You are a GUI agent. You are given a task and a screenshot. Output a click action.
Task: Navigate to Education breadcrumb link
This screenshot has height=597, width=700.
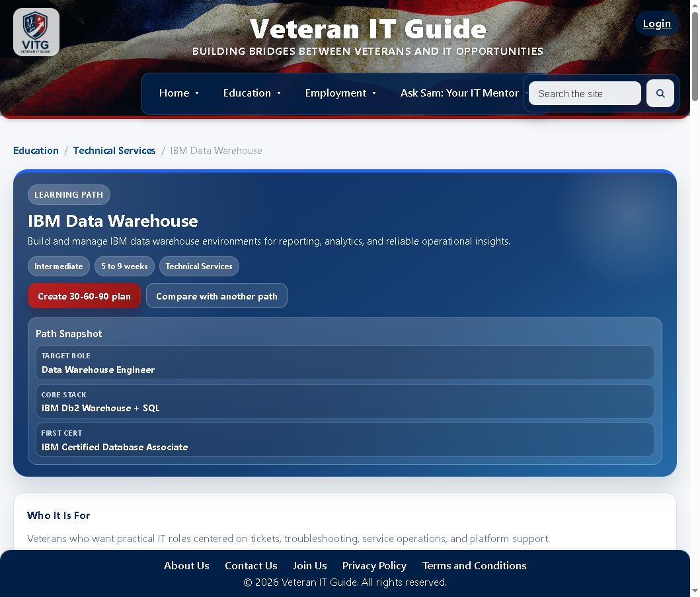coord(36,150)
